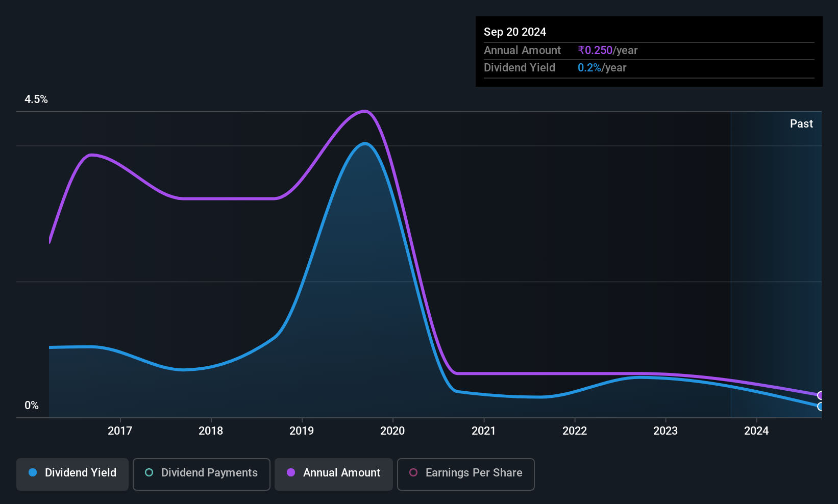Click the Past region label

[801, 123]
